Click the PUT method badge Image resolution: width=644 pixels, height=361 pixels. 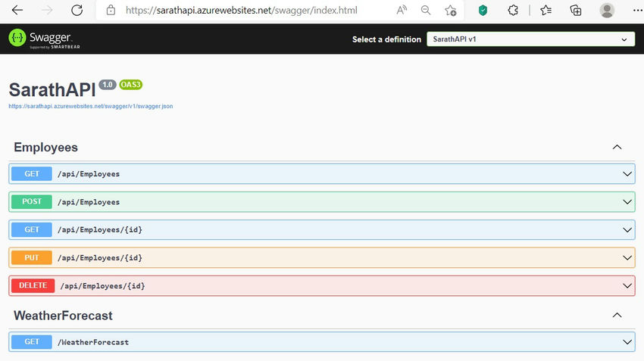[x=32, y=257]
